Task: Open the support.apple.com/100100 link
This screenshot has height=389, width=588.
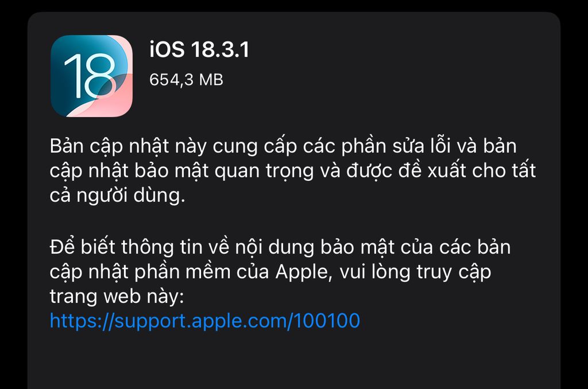Action: (205, 321)
